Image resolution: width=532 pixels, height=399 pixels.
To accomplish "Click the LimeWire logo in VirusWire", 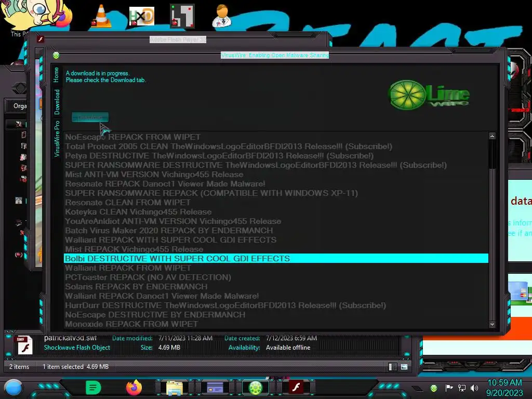I will pyautogui.click(x=429, y=95).
